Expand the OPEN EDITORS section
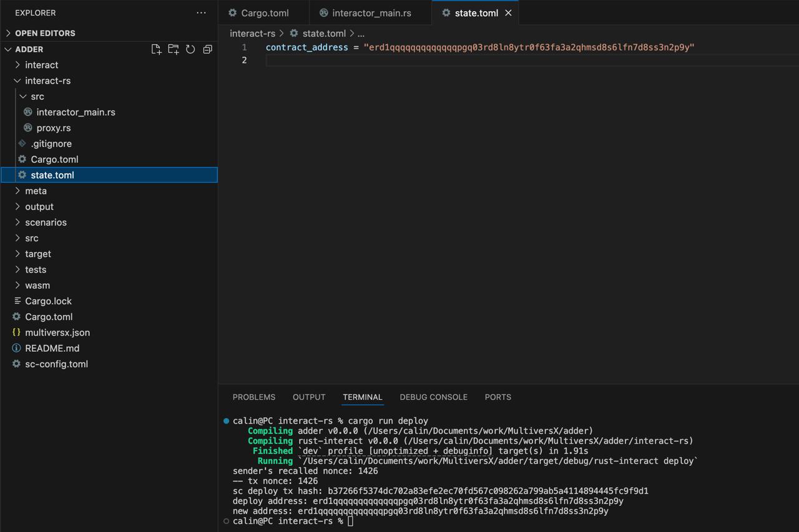This screenshot has height=532, width=799. 45,33
